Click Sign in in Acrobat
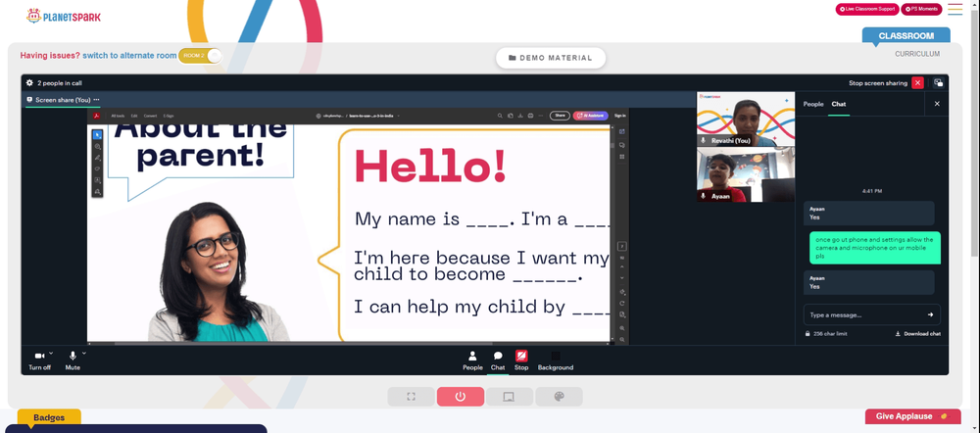The image size is (980, 433). (619, 116)
